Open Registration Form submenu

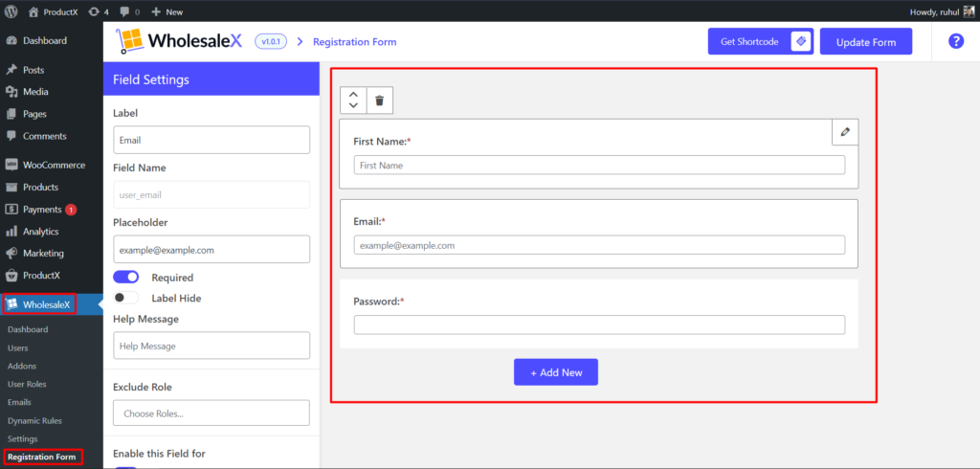[41, 458]
